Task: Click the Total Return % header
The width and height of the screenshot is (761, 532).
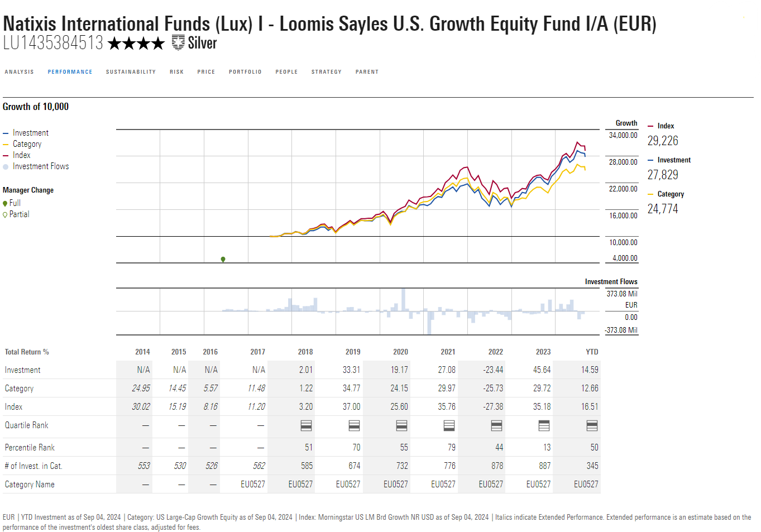Action: [x=27, y=352]
